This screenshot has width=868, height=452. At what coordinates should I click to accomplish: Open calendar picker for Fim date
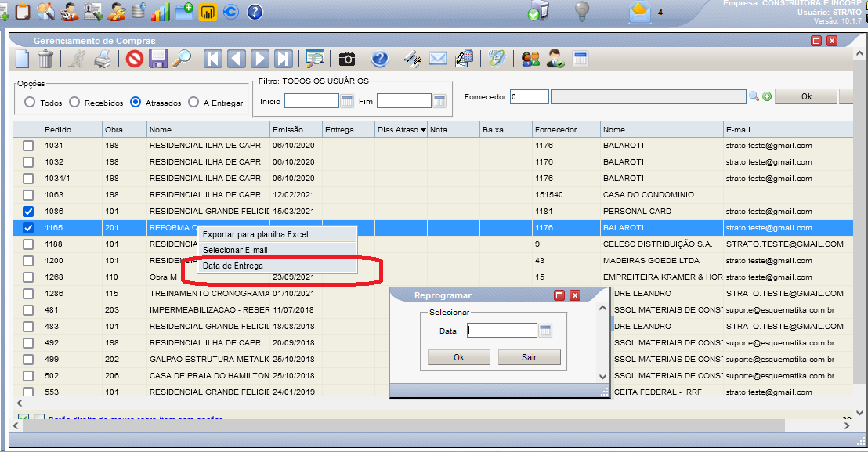coord(439,101)
